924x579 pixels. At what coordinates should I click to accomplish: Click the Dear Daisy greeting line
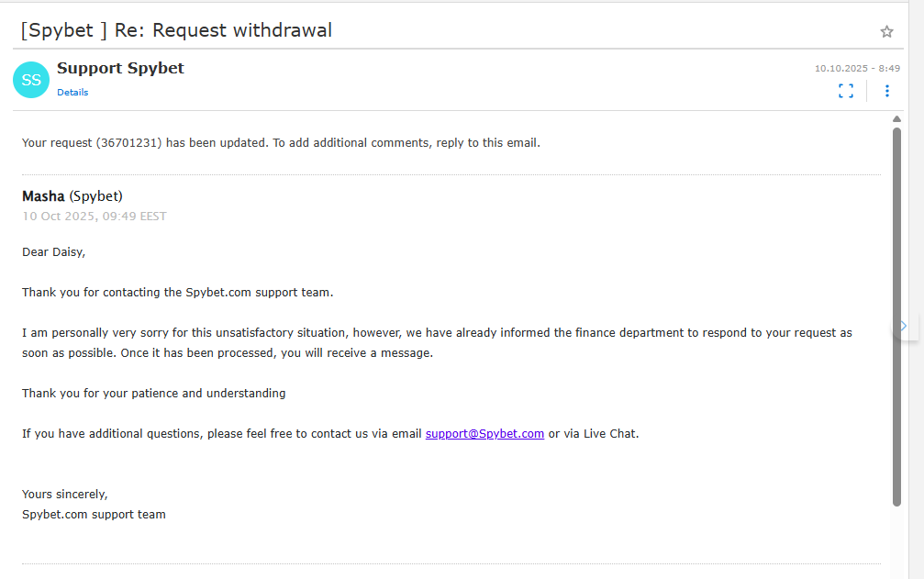click(53, 251)
